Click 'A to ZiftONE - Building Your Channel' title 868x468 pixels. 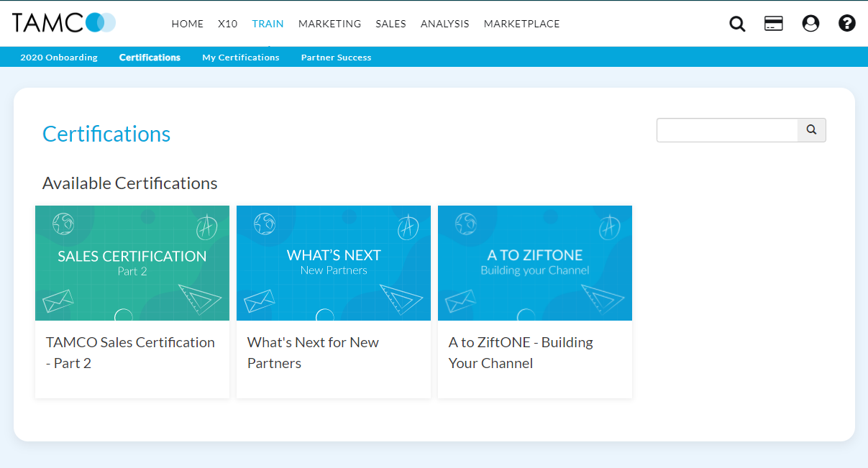[x=521, y=352]
